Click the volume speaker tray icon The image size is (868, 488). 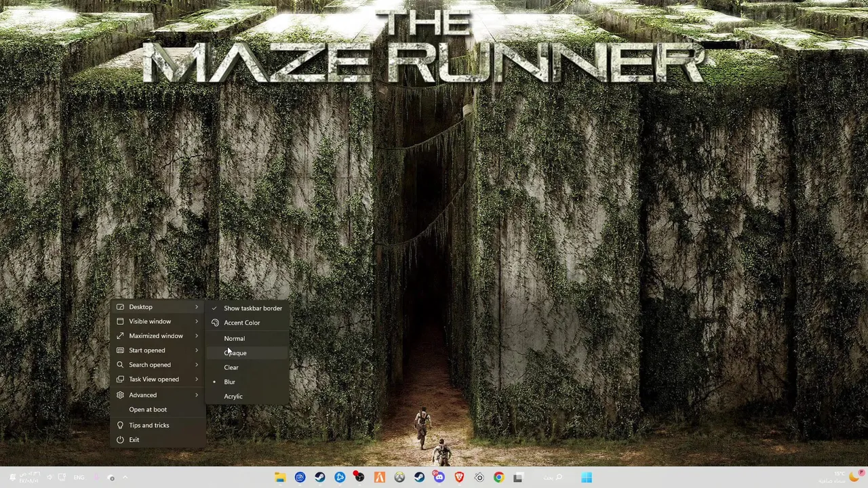point(50,477)
